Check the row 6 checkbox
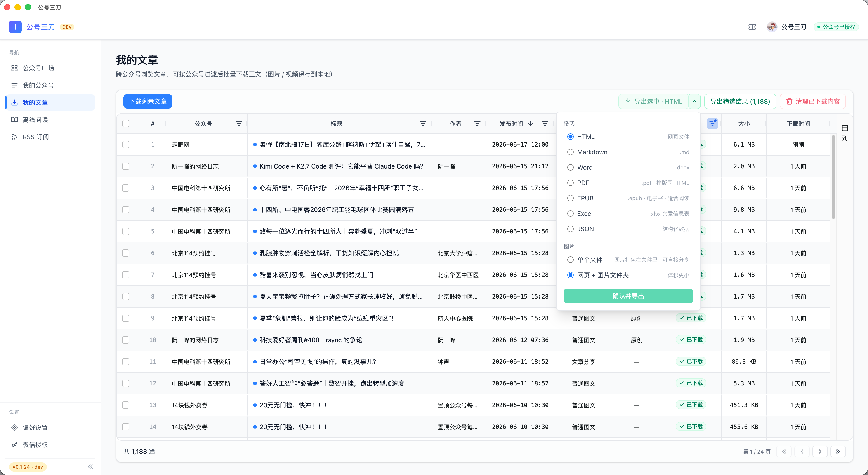 coord(126,253)
